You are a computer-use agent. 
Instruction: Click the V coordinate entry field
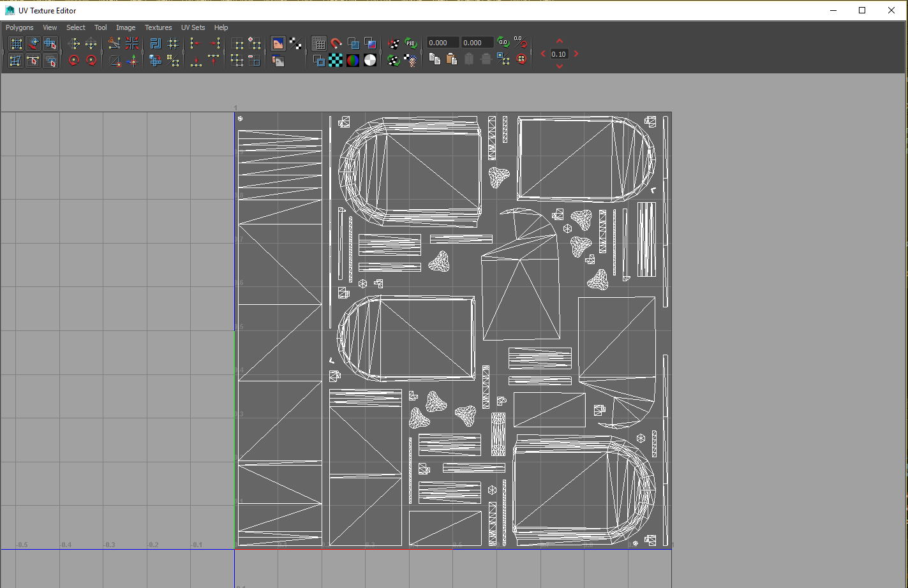click(x=477, y=43)
